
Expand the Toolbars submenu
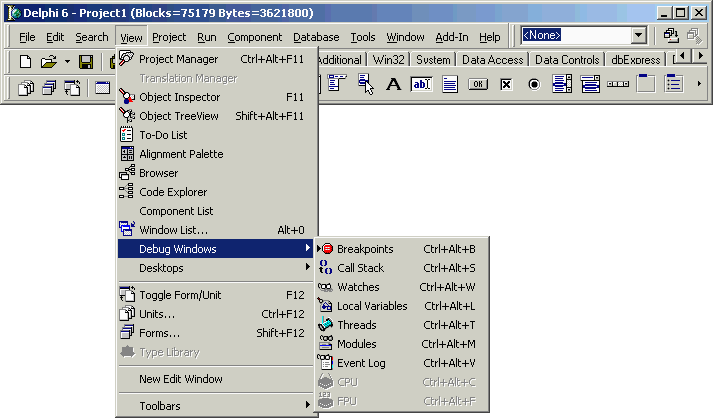click(x=216, y=406)
